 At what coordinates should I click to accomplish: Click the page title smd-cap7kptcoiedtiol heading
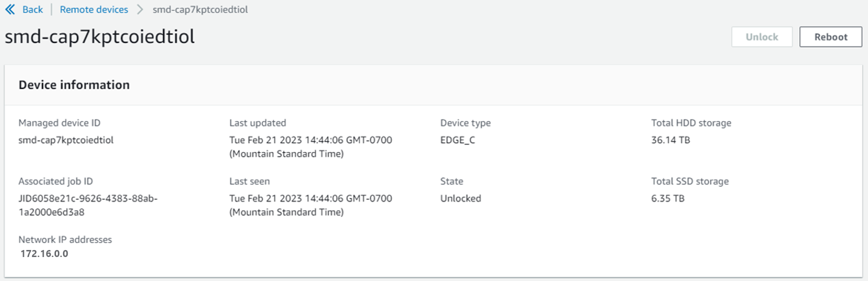point(100,37)
